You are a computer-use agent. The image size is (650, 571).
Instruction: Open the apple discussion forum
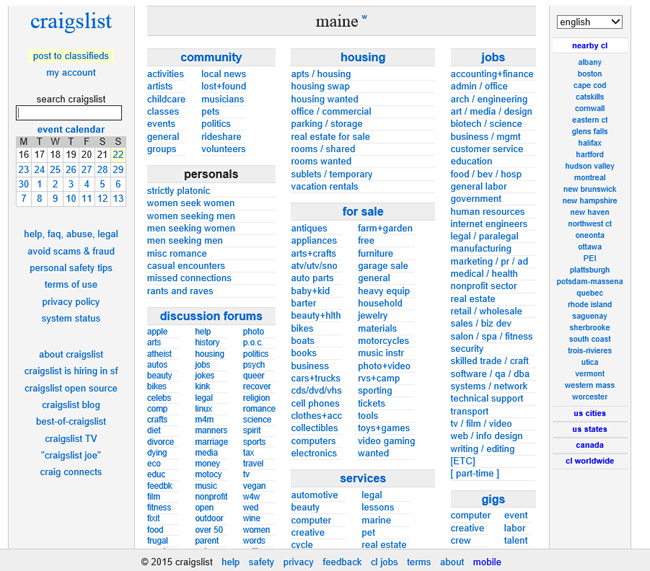[x=157, y=332]
